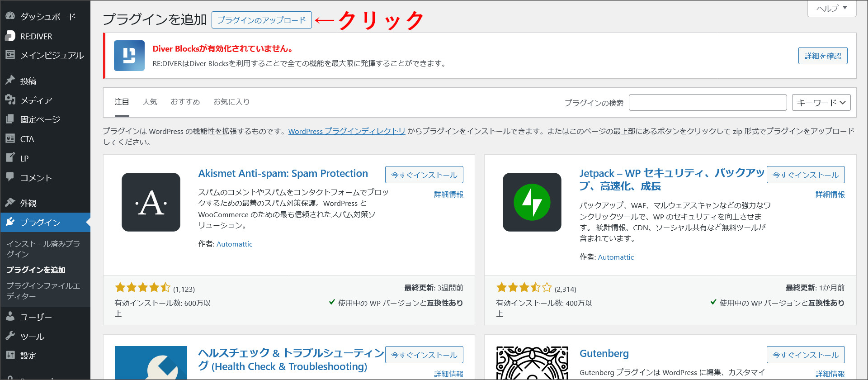Open the お気に入り tab
Screen dimensions: 868x380
[231, 102]
